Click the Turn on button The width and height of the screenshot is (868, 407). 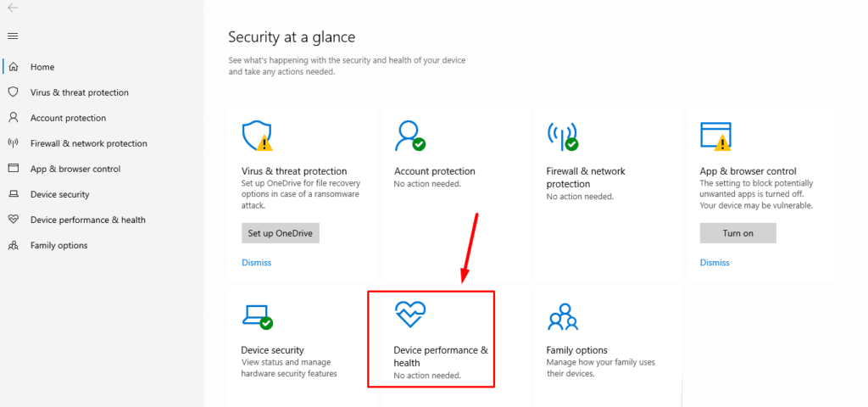(738, 233)
